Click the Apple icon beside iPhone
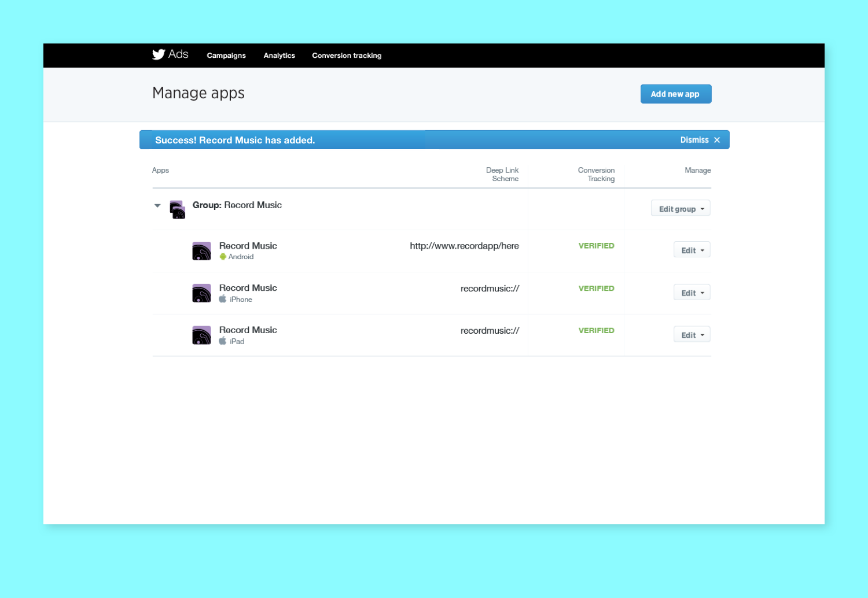Image resolution: width=868 pixels, height=598 pixels. (x=223, y=299)
